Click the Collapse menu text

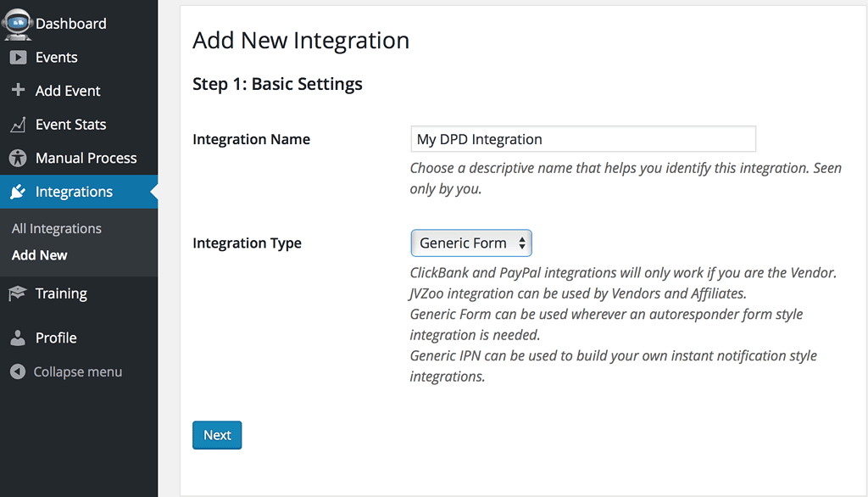[x=77, y=371]
